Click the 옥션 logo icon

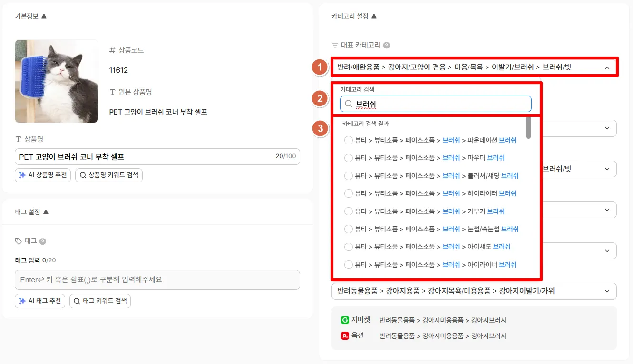click(x=345, y=336)
